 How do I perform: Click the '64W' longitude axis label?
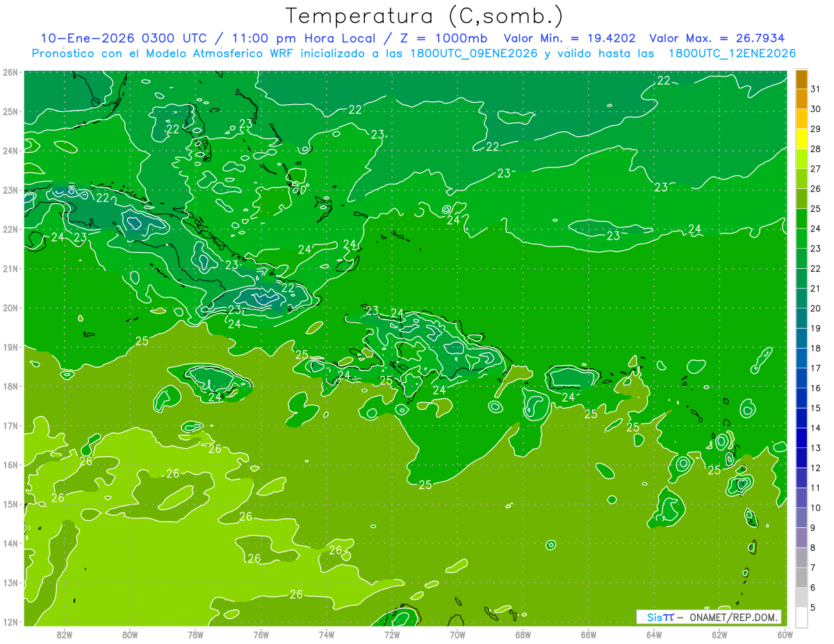pyautogui.click(x=654, y=635)
